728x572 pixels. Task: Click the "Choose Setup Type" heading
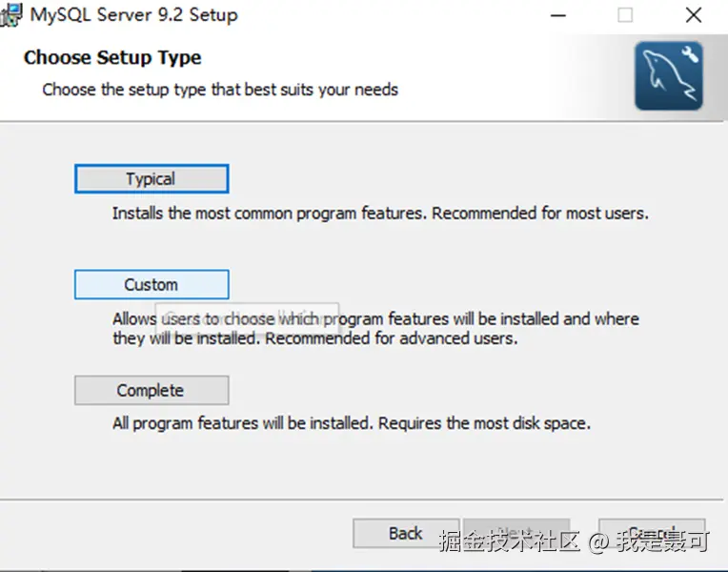(x=112, y=57)
